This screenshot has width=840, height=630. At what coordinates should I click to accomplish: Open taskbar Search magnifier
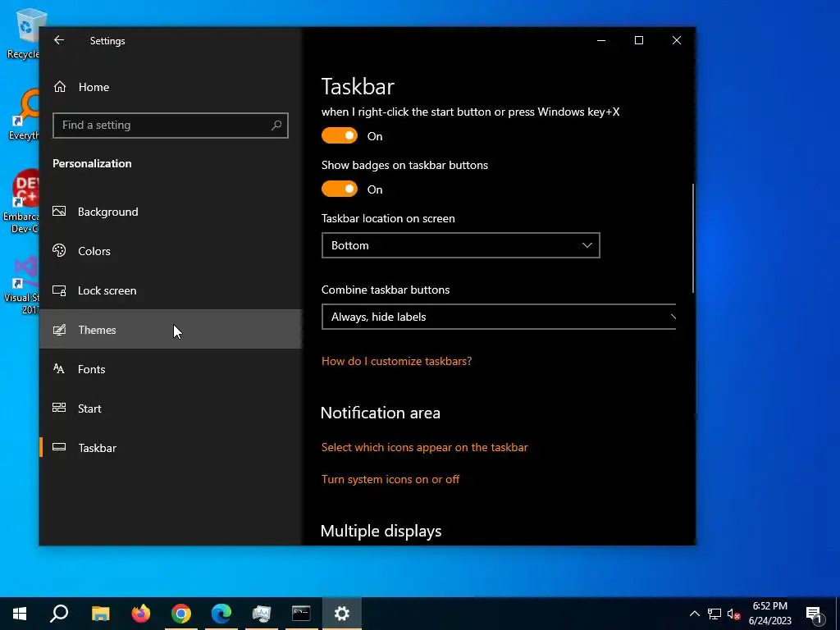coord(59,614)
